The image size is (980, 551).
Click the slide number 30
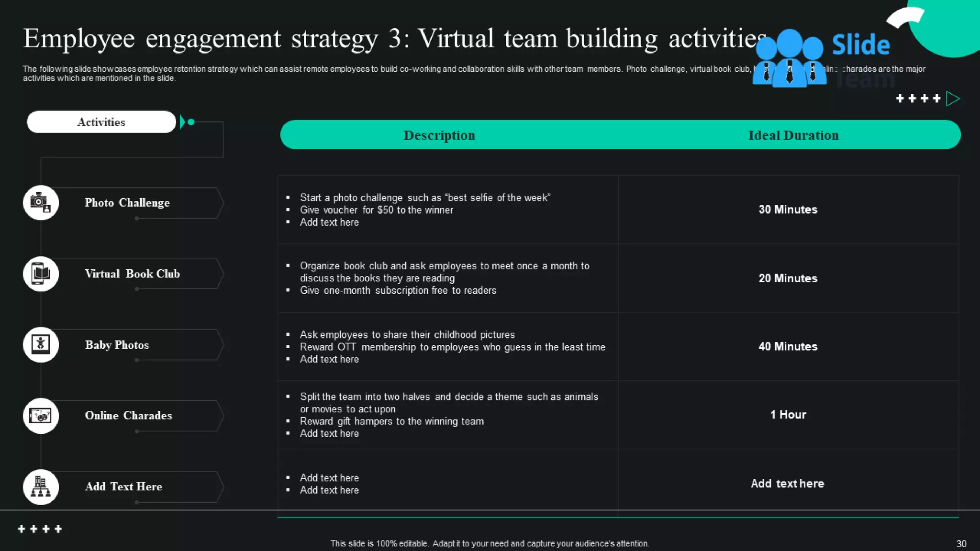pos(961,544)
